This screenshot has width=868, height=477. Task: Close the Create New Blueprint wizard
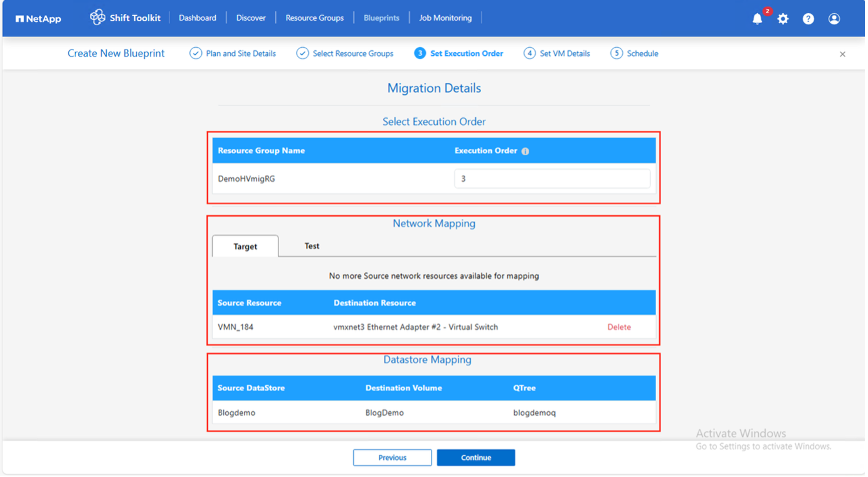click(x=842, y=55)
